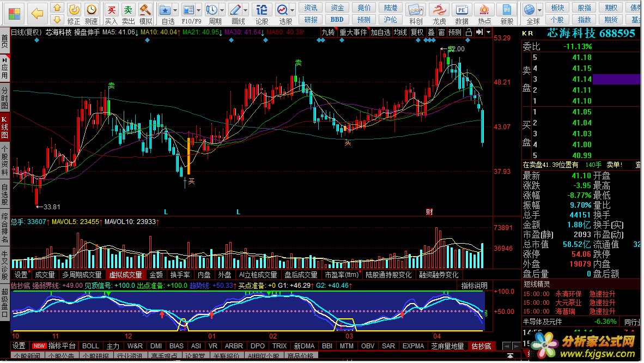Viewport: 644px width, 363px height.
Task: Click the 竞价 toolbar button
Action: click(x=364, y=8)
